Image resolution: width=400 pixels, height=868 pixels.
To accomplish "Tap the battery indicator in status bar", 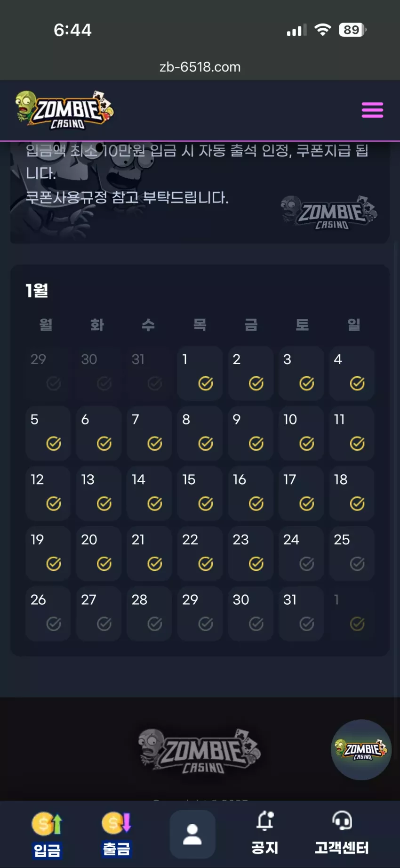I will [x=352, y=30].
